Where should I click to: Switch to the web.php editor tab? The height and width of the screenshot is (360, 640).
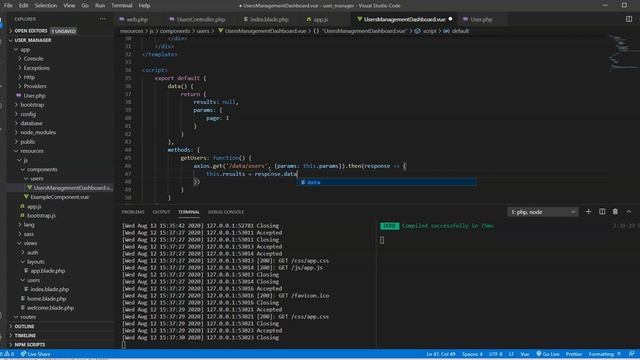(x=137, y=19)
